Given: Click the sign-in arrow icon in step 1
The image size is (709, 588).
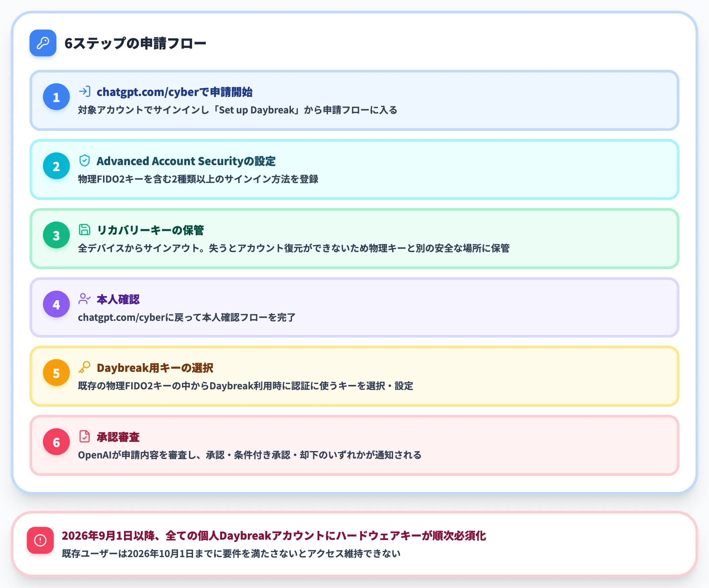Looking at the screenshot, I should (84, 92).
